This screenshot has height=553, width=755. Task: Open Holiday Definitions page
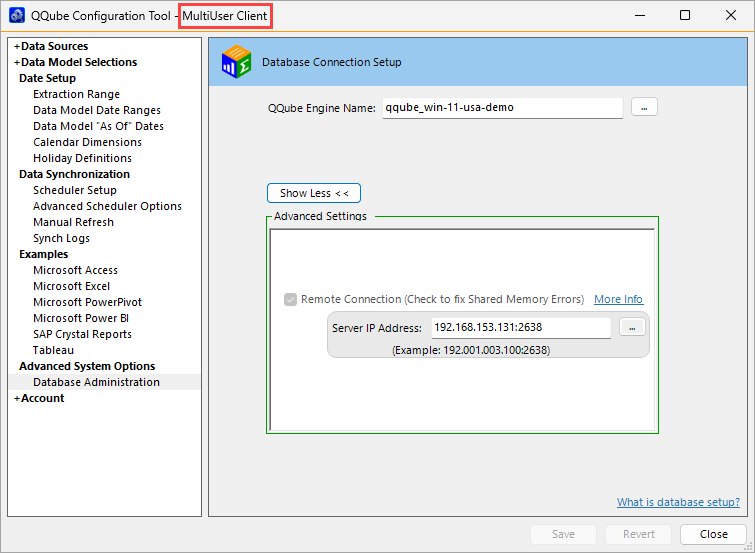[82, 158]
